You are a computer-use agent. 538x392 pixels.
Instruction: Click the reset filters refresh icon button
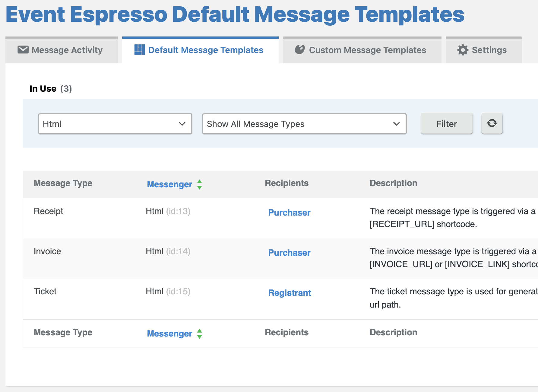tap(492, 123)
